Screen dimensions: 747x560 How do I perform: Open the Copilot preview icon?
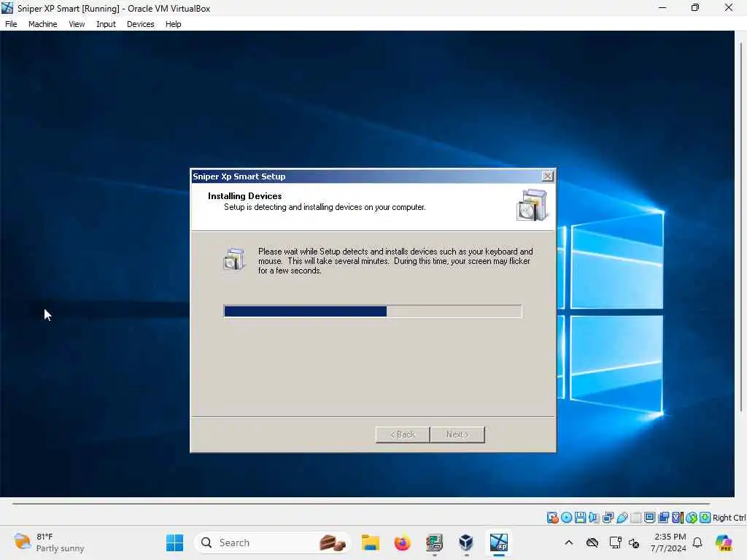tap(724, 542)
